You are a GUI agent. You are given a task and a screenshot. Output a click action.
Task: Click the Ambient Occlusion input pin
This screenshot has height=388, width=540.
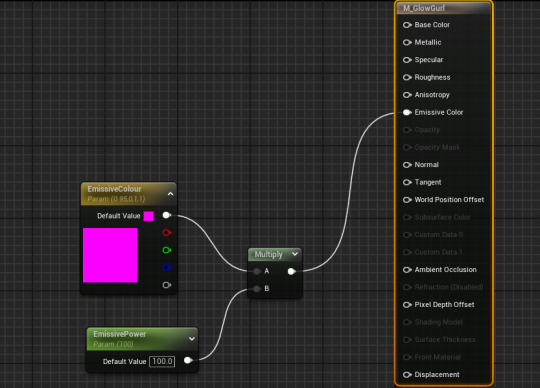tap(407, 270)
